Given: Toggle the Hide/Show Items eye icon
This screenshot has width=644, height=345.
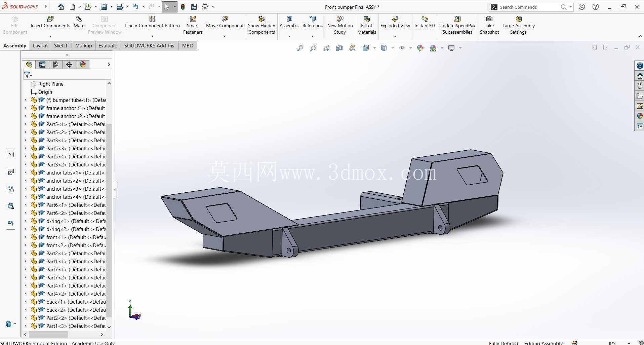Looking at the screenshot, I should click(402, 48).
